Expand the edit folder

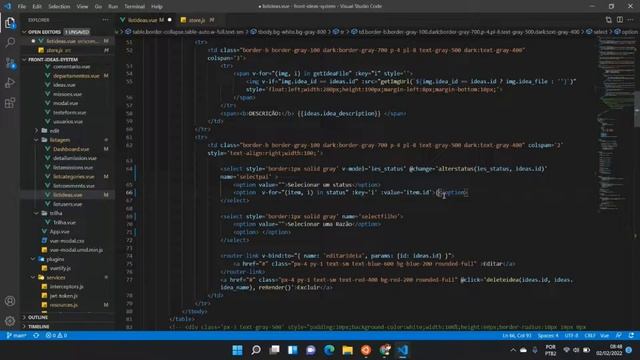pyautogui.click(x=55, y=131)
